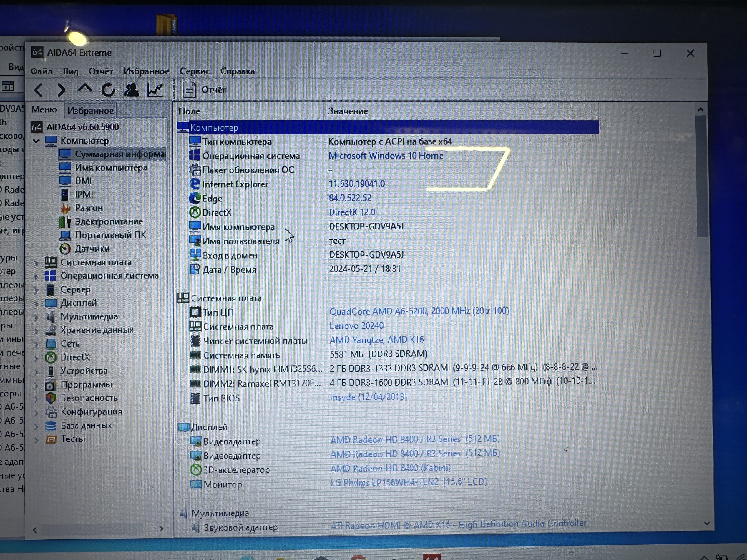Expand the Дисплей tree node
The height and width of the screenshot is (560, 747).
[36, 304]
